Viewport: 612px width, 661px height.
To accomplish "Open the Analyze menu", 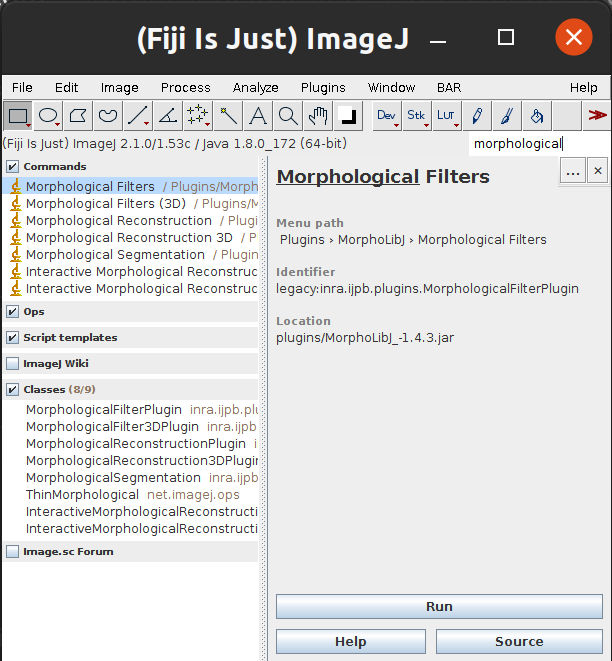I will point(255,87).
